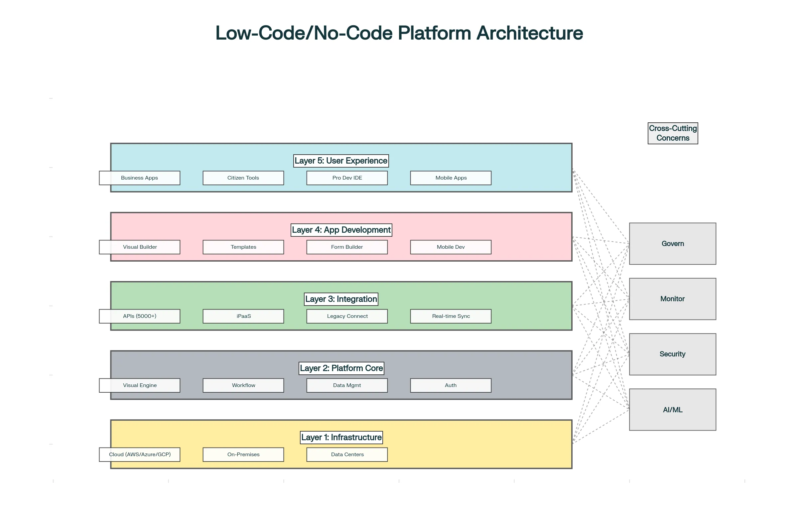This screenshot has width=798, height=532.
Task: Select the Monitor concern block
Action: pyautogui.click(x=672, y=299)
